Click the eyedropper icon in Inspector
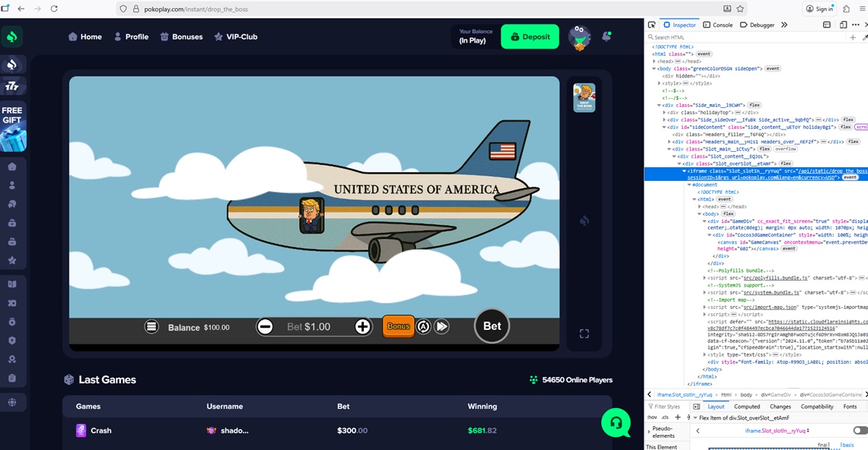The height and width of the screenshot is (450, 868). click(864, 37)
